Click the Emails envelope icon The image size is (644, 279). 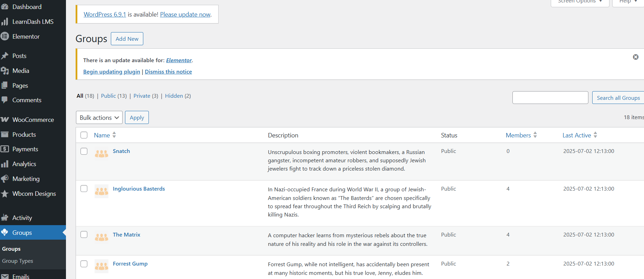[4, 276]
